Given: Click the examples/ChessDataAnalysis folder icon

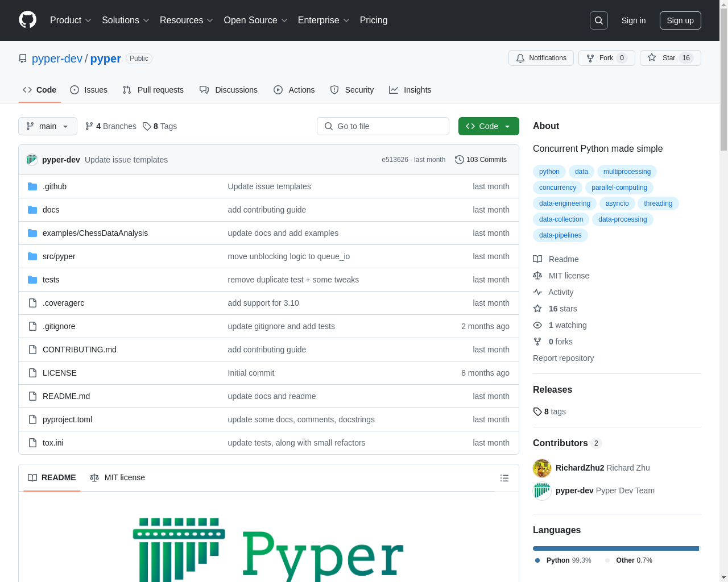Looking at the screenshot, I should coord(32,233).
